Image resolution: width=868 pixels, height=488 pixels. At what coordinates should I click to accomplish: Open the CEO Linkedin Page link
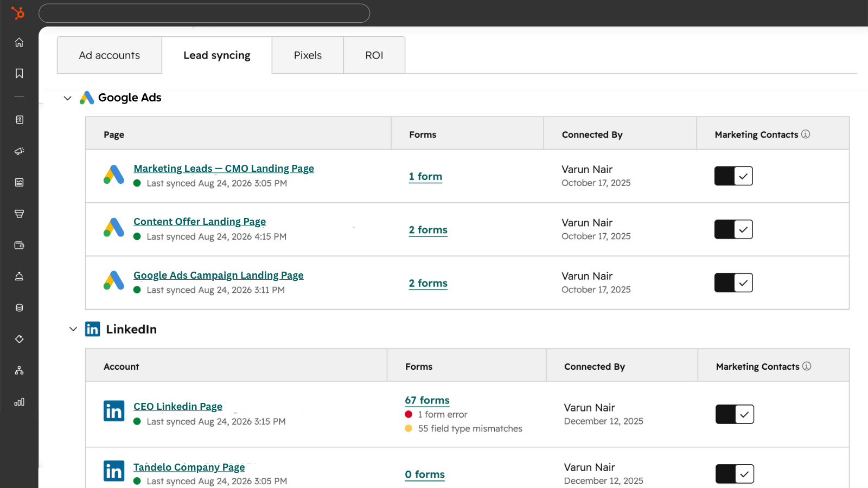178,407
